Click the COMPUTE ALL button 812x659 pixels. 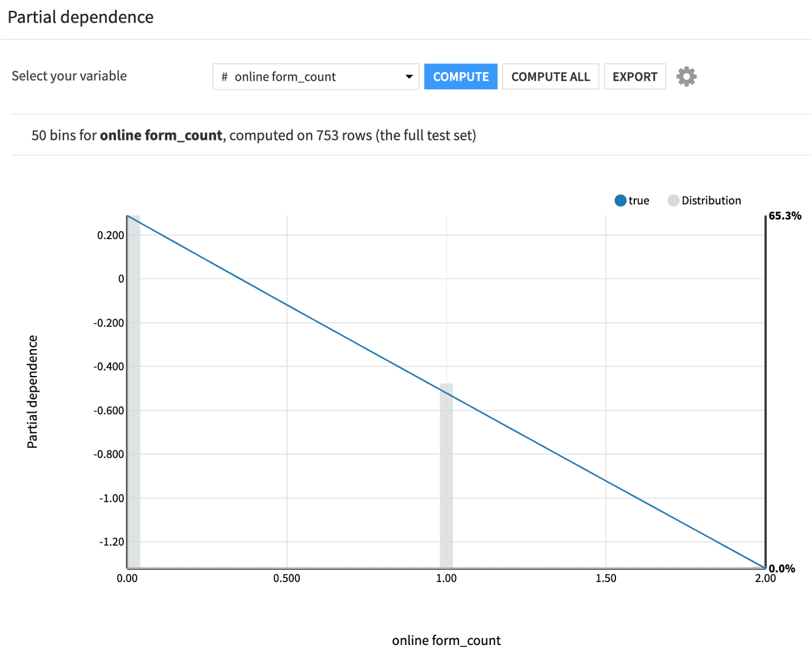click(550, 77)
